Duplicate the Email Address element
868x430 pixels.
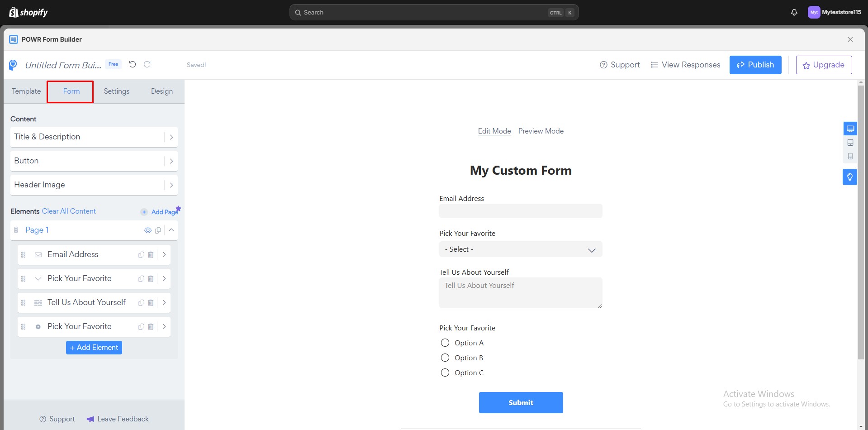141,254
